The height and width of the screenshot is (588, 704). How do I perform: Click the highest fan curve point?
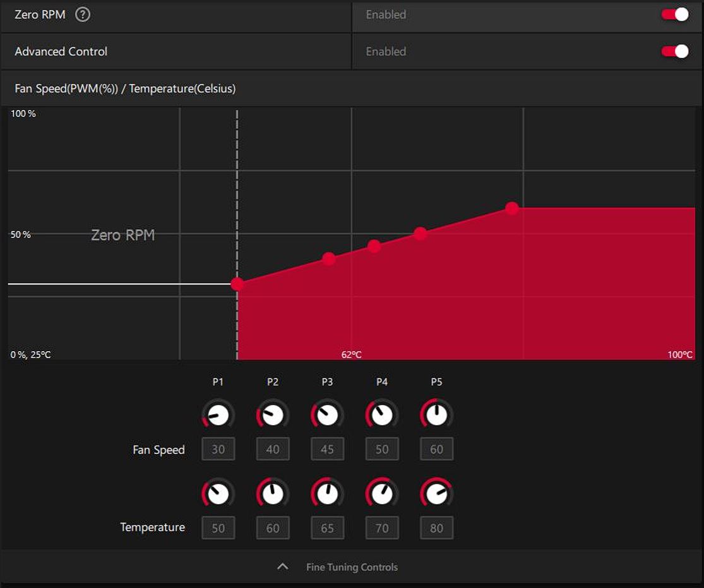[511, 208]
